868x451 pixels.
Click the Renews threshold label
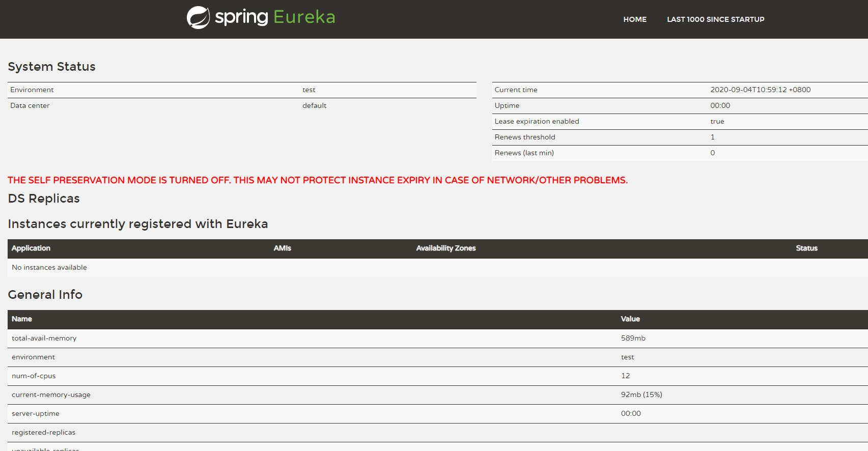point(525,137)
